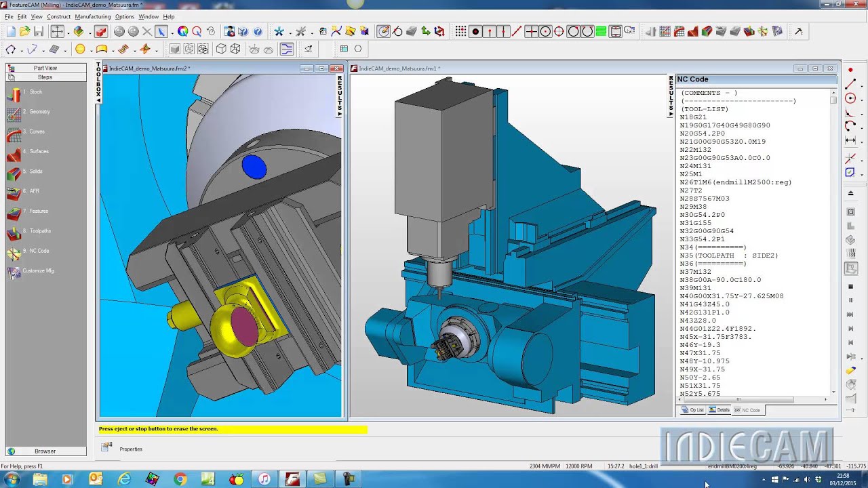Open the Edit menu

22,16
